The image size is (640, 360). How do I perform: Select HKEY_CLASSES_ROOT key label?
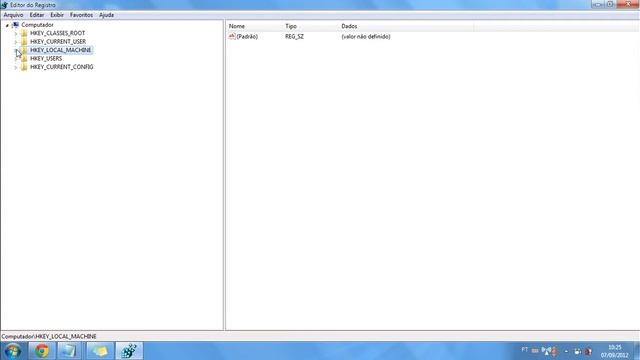coord(58,33)
